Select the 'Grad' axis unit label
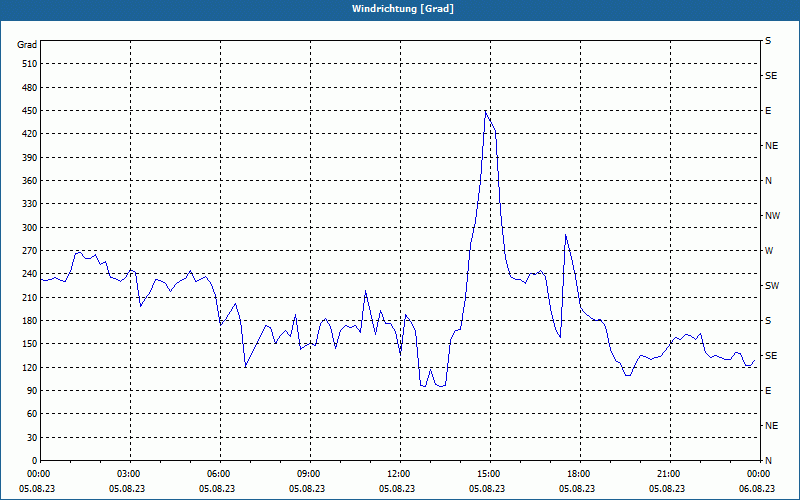Viewport: 800px width, 500px height. (x=27, y=45)
